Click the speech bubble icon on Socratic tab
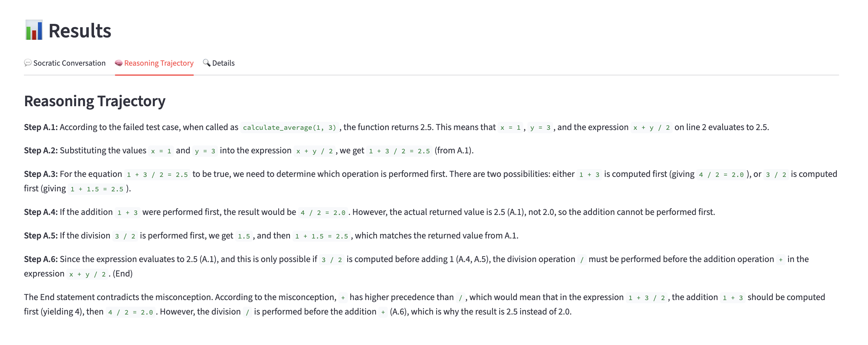The width and height of the screenshot is (868, 345). [x=28, y=63]
